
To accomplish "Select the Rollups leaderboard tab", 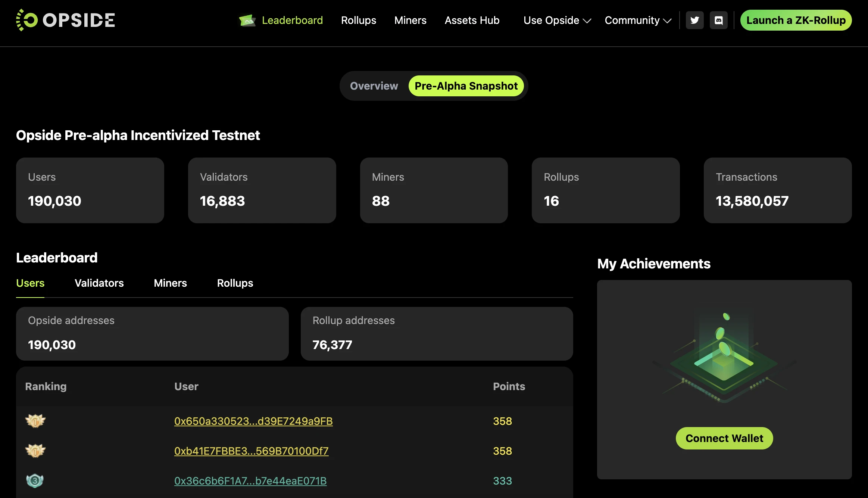I will 235,283.
